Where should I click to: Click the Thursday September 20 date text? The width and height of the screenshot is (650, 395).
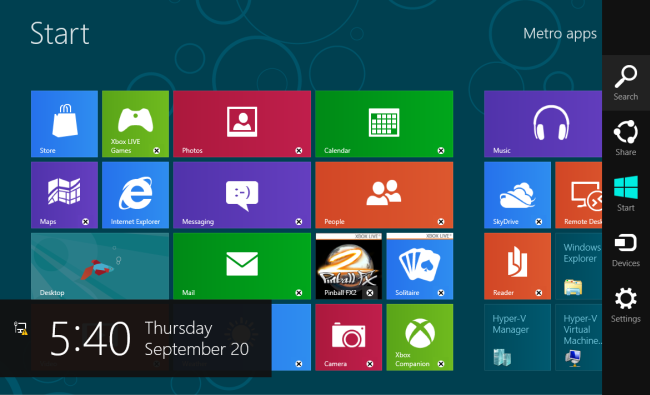pyautogui.click(x=196, y=339)
